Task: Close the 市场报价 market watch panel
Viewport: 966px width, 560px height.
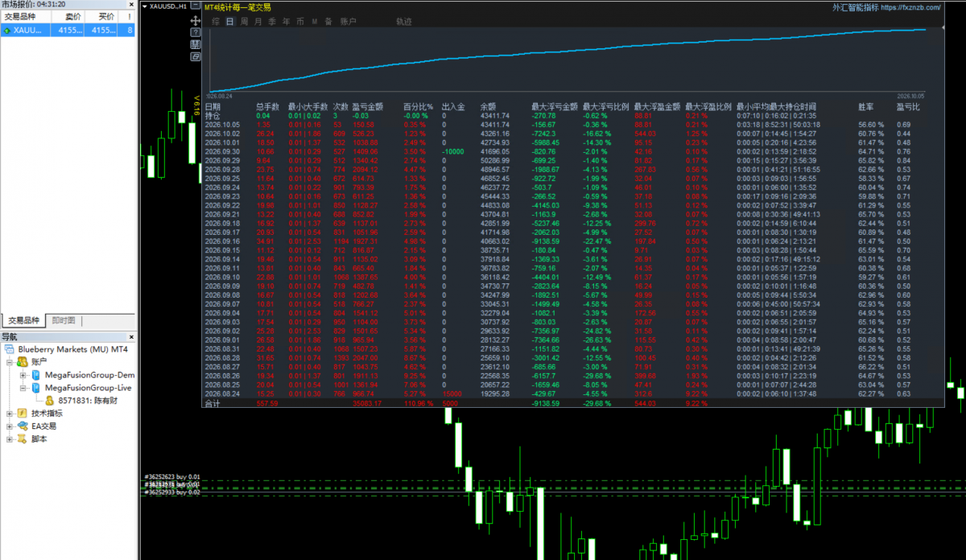Action: pos(130,4)
